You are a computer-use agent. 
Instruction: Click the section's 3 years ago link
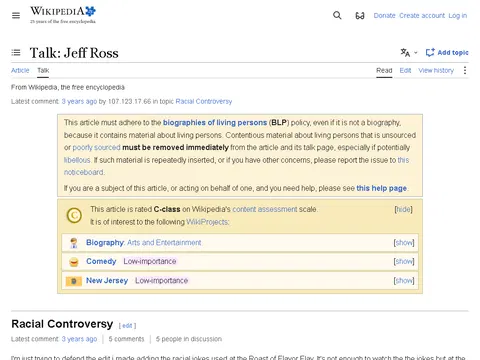click(79, 339)
